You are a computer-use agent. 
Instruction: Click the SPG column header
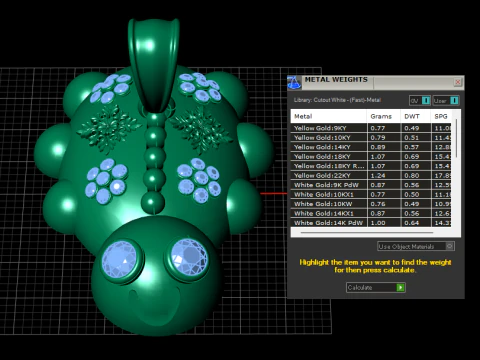[441, 116]
